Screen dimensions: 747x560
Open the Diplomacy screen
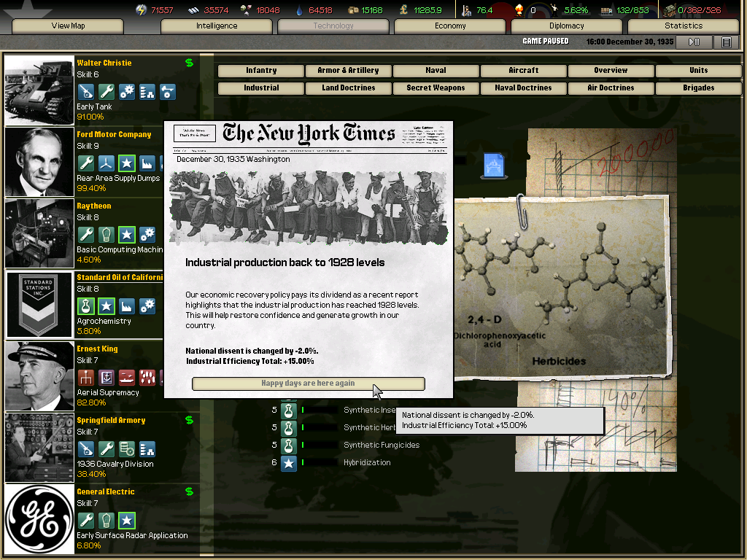click(x=567, y=26)
